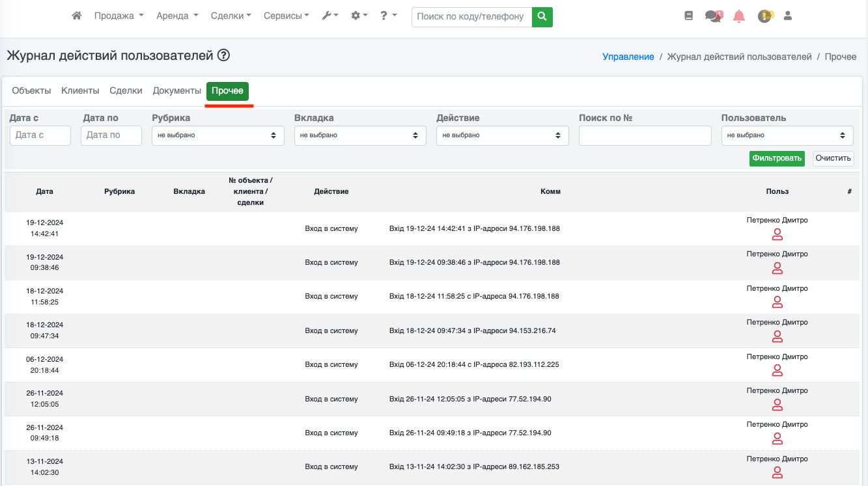Click the coin balance icon
Image resolution: width=868 pixels, height=486 pixels.
[764, 16]
